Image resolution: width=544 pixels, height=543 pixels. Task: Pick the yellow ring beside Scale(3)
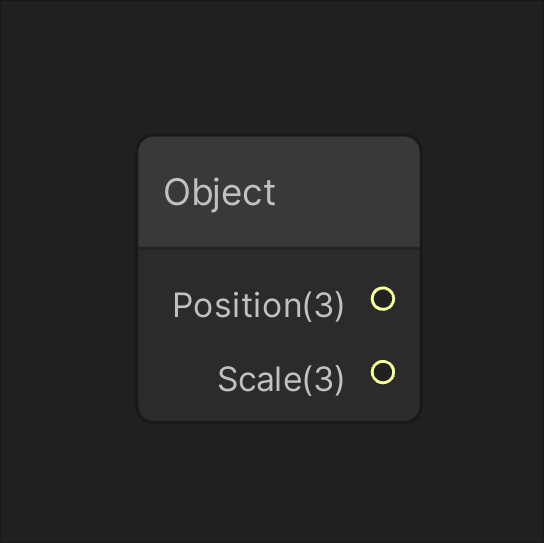pyautogui.click(x=383, y=372)
